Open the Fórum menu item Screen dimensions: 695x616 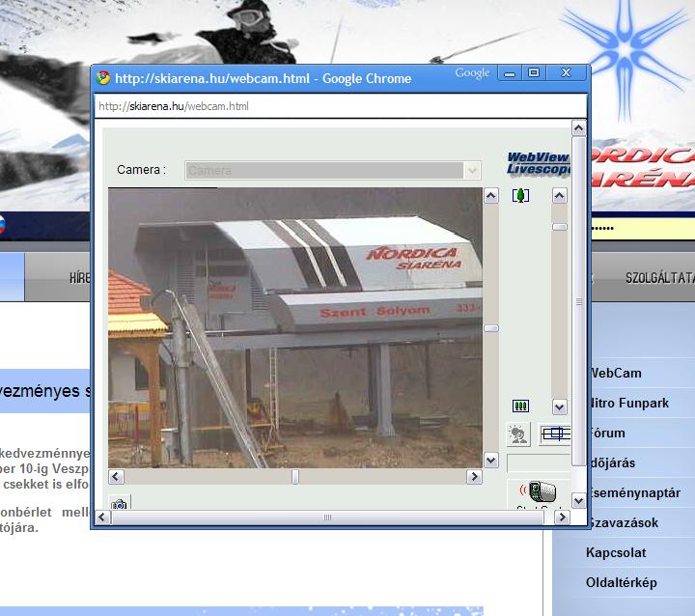606,433
